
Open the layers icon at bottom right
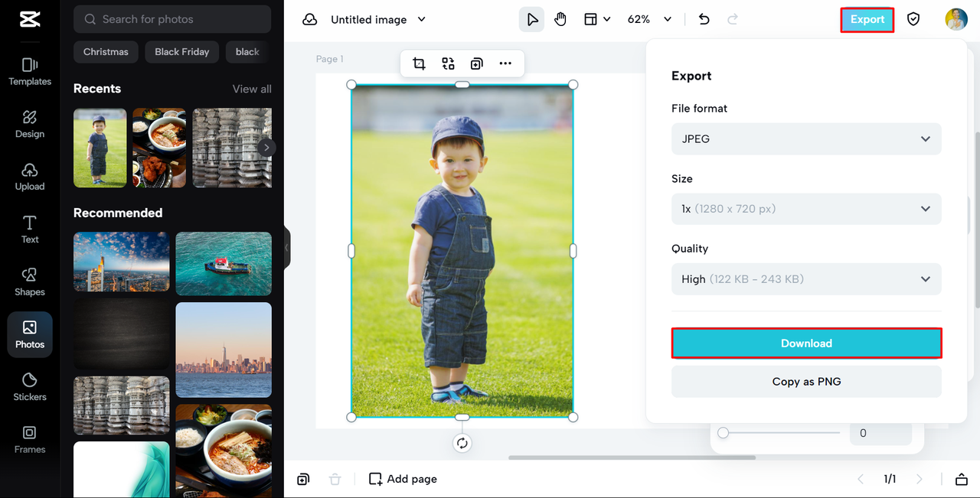click(x=962, y=479)
